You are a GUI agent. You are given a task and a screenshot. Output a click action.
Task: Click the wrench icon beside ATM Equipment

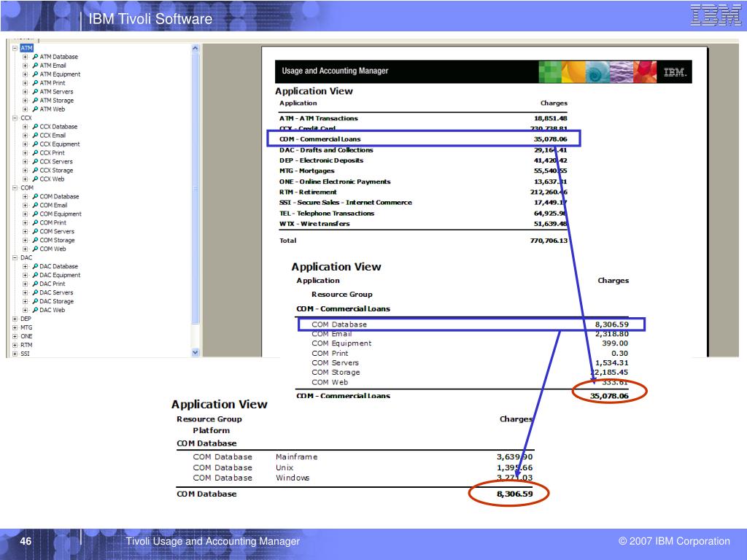pos(35,74)
